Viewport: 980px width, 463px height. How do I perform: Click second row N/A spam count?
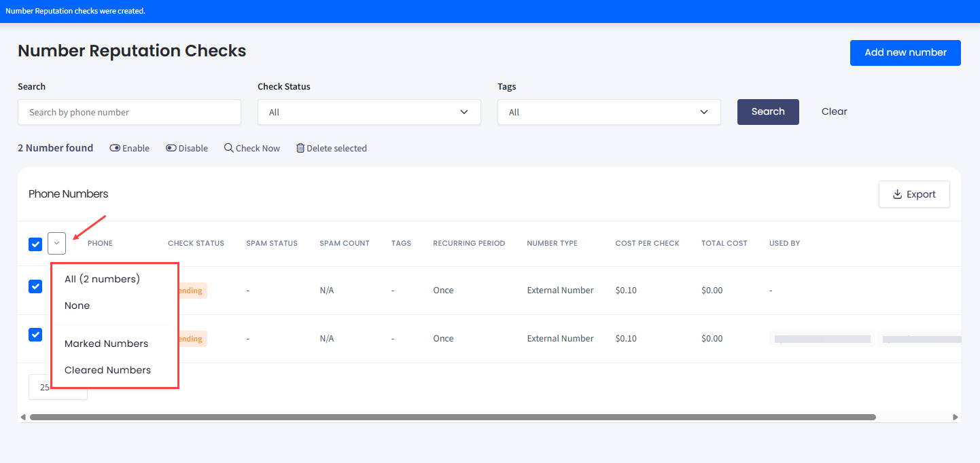coord(327,339)
